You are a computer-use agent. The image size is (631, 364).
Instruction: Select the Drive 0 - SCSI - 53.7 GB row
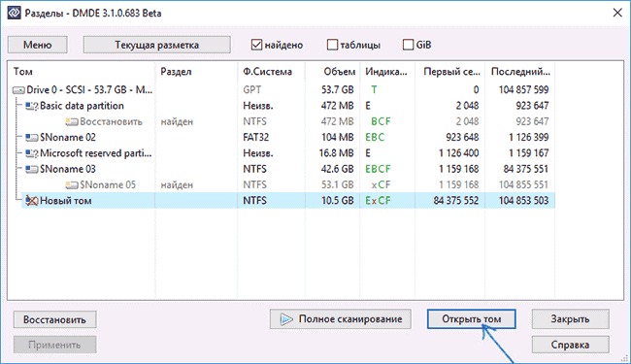283,89
